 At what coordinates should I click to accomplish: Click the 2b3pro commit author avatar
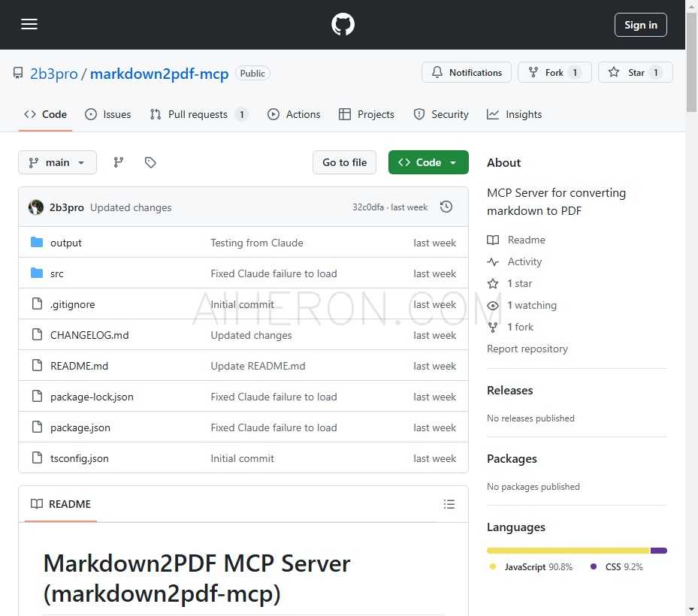pos(36,207)
